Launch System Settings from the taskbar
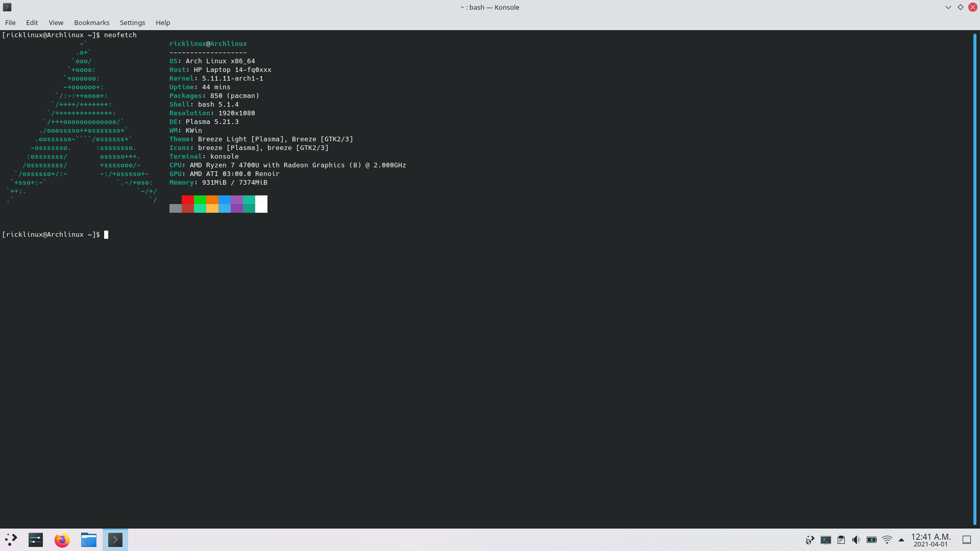980x551 pixels. coord(36,540)
